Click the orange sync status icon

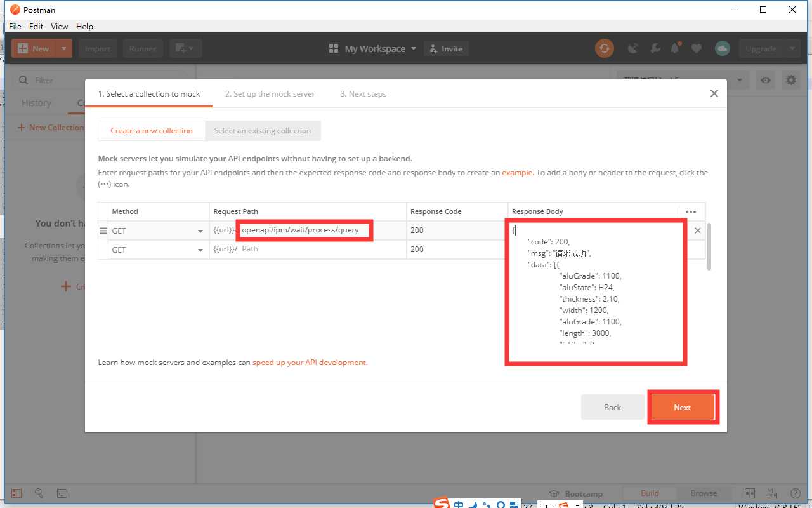click(604, 48)
